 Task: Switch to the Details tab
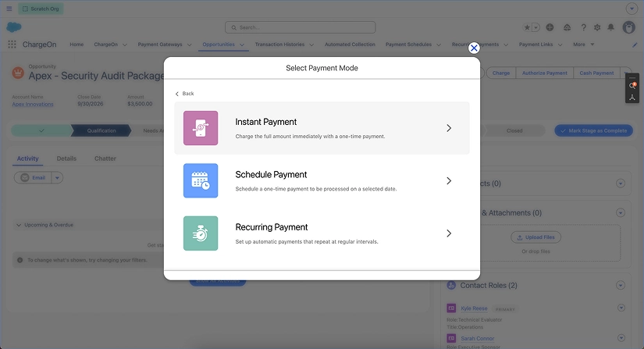[x=66, y=158]
